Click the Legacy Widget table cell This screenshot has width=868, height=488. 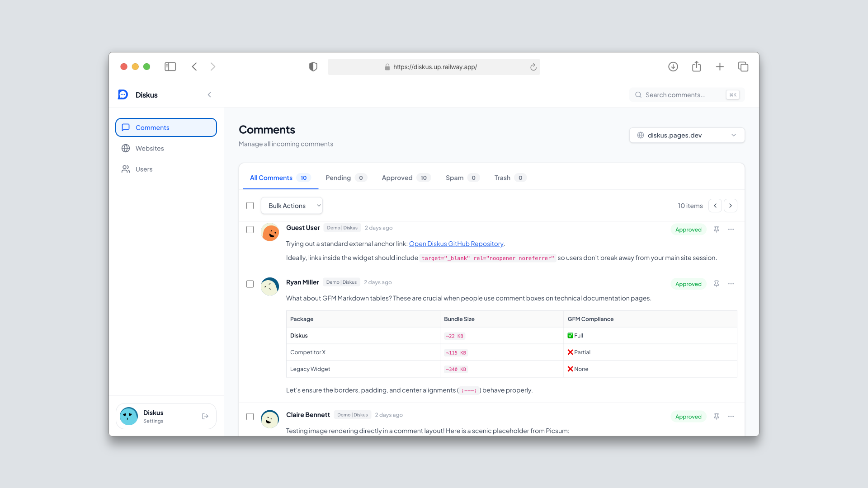click(x=363, y=369)
